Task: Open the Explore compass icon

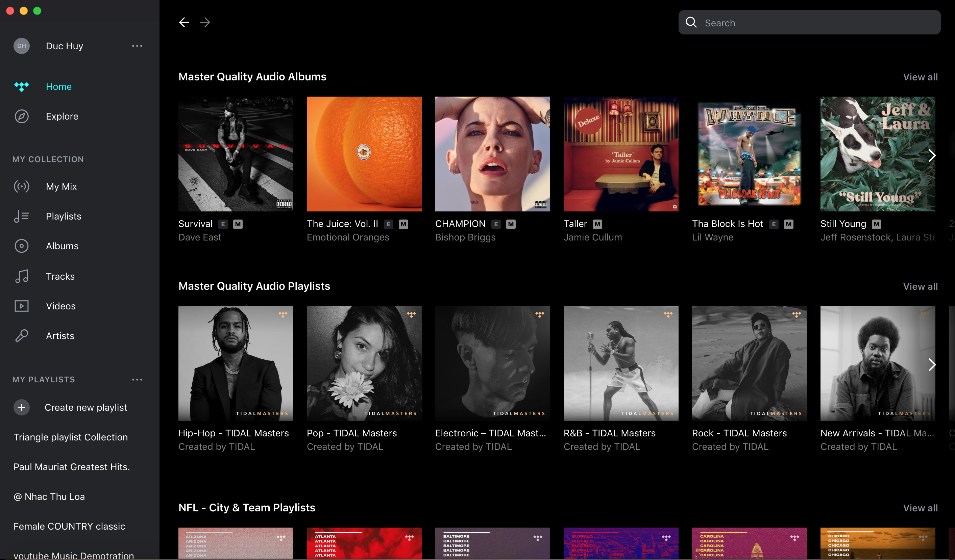Action: [22, 116]
